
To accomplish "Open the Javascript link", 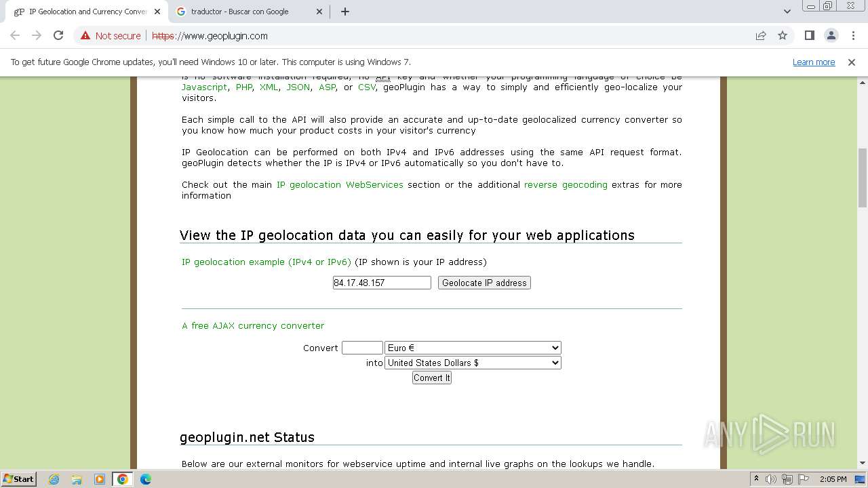I will [204, 87].
